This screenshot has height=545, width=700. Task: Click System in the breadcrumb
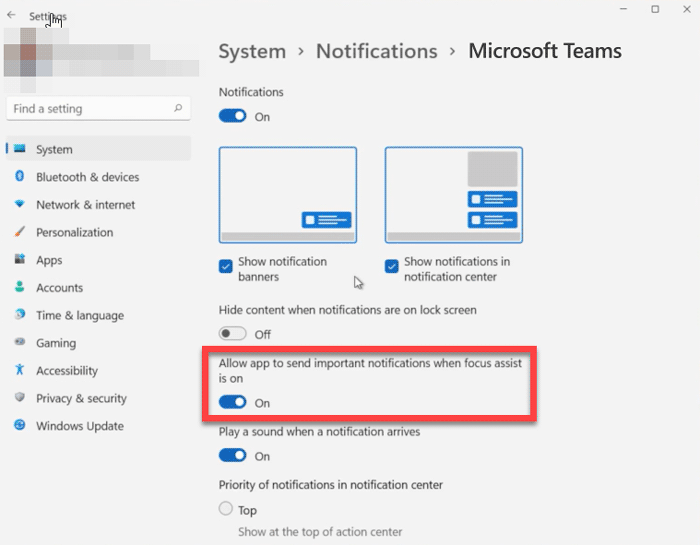coord(252,51)
